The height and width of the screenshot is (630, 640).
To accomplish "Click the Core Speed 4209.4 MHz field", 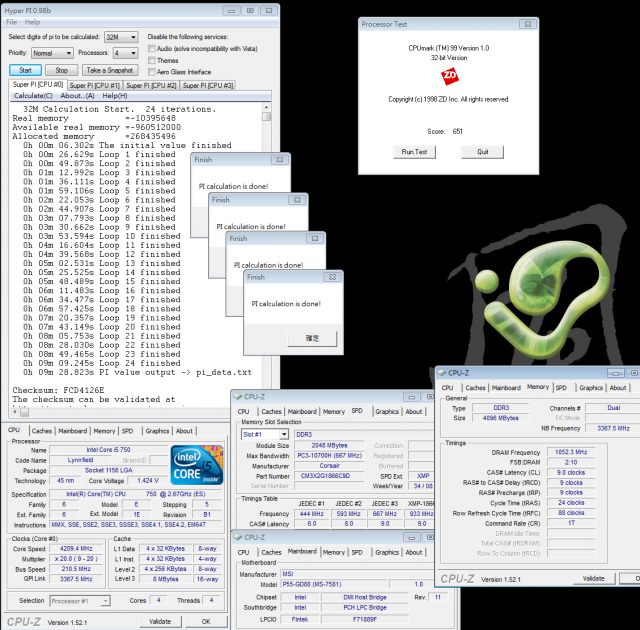I will click(76, 549).
